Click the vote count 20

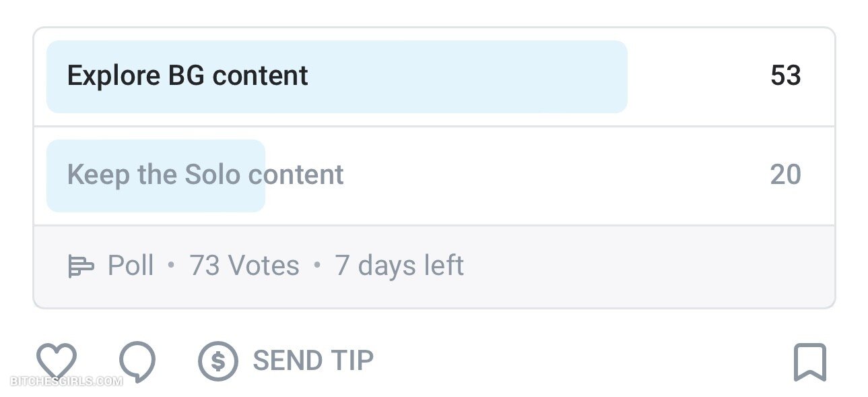pyautogui.click(x=786, y=175)
